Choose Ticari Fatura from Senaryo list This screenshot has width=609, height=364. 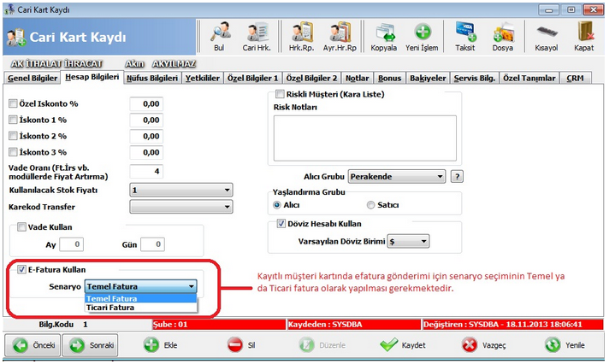click(140, 308)
